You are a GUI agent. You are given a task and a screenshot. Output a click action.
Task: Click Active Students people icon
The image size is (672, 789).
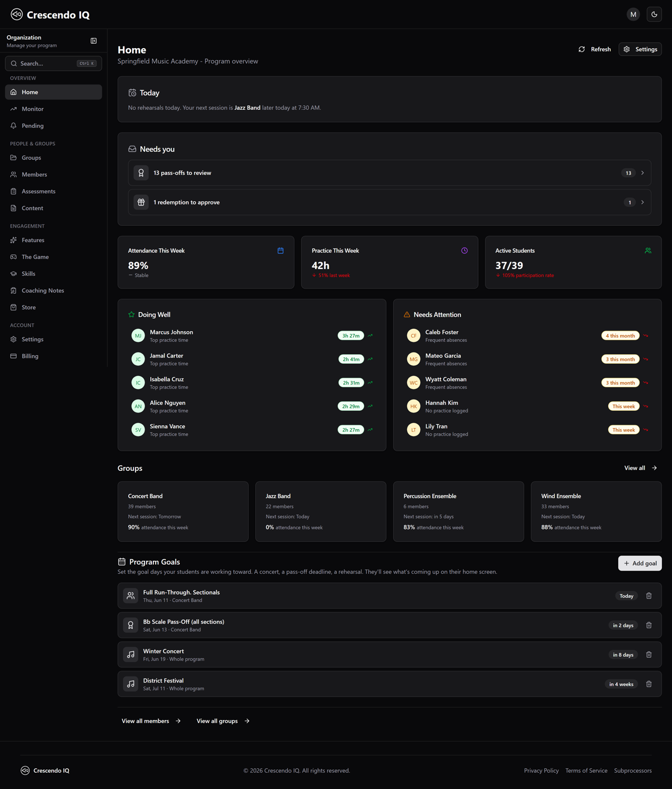(x=648, y=250)
